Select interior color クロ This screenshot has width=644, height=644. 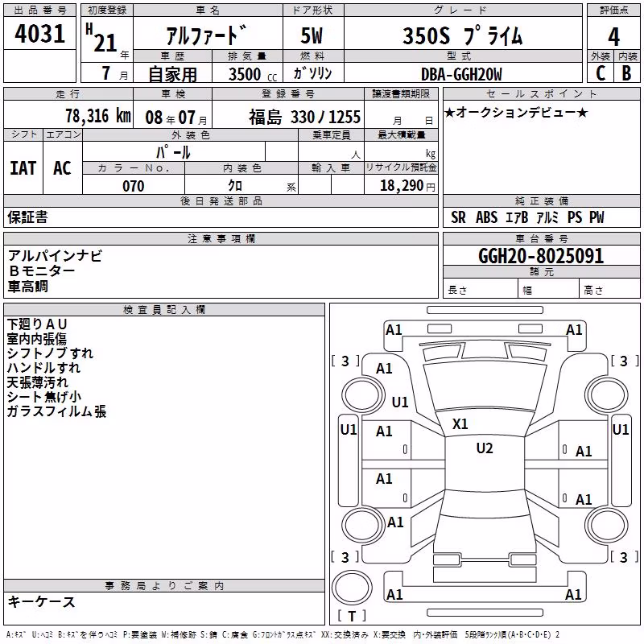[235, 186]
